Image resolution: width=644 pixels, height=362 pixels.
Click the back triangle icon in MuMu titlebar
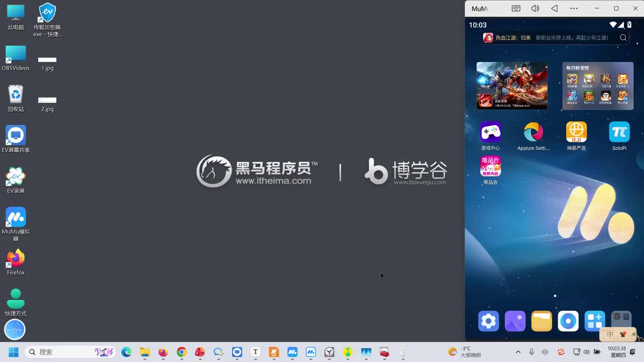click(554, 9)
